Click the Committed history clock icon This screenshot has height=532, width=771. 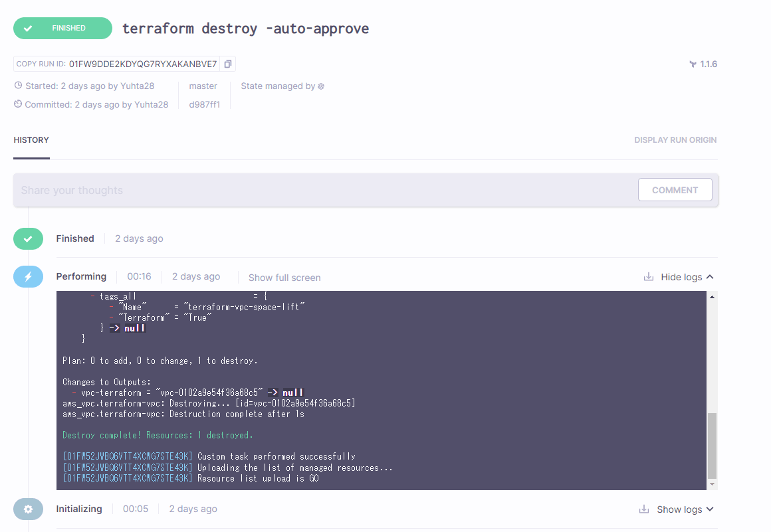click(x=18, y=104)
